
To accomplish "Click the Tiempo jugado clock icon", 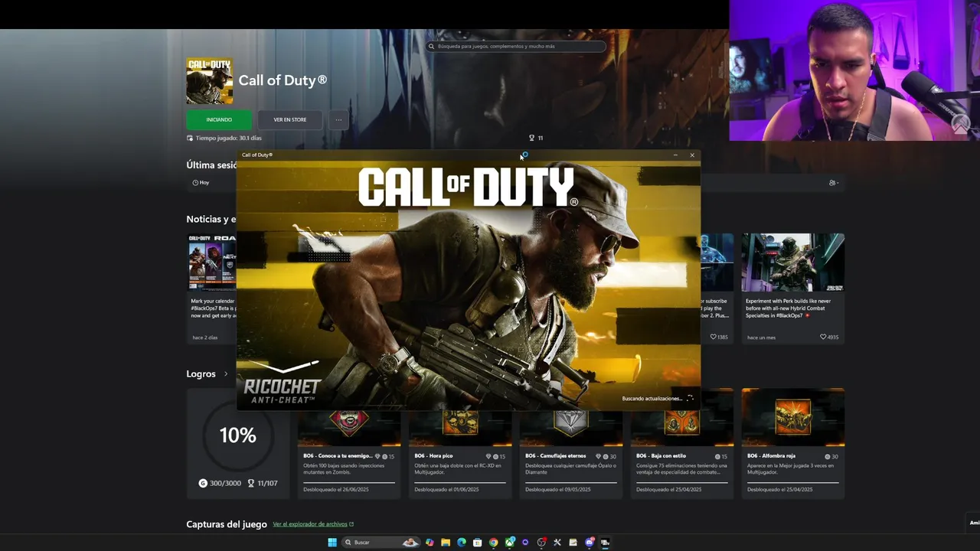I will click(x=190, y=139).
